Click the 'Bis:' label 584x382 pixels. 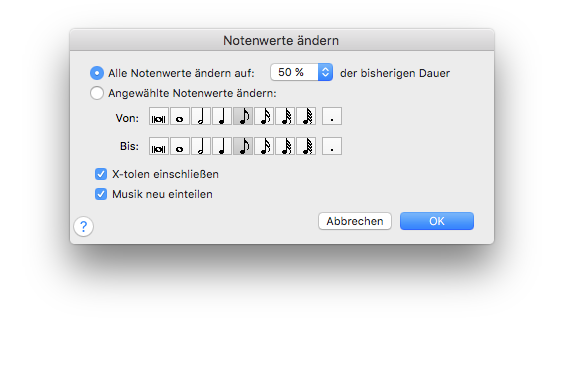tap(129, 146)
